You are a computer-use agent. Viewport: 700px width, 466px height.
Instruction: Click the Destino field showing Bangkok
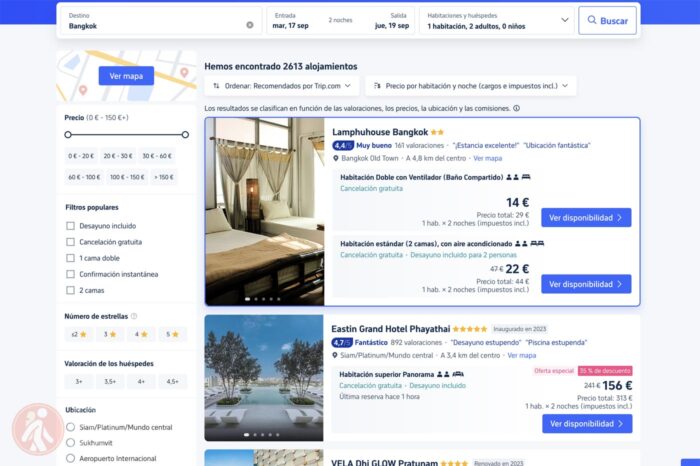tap(161, 21)
